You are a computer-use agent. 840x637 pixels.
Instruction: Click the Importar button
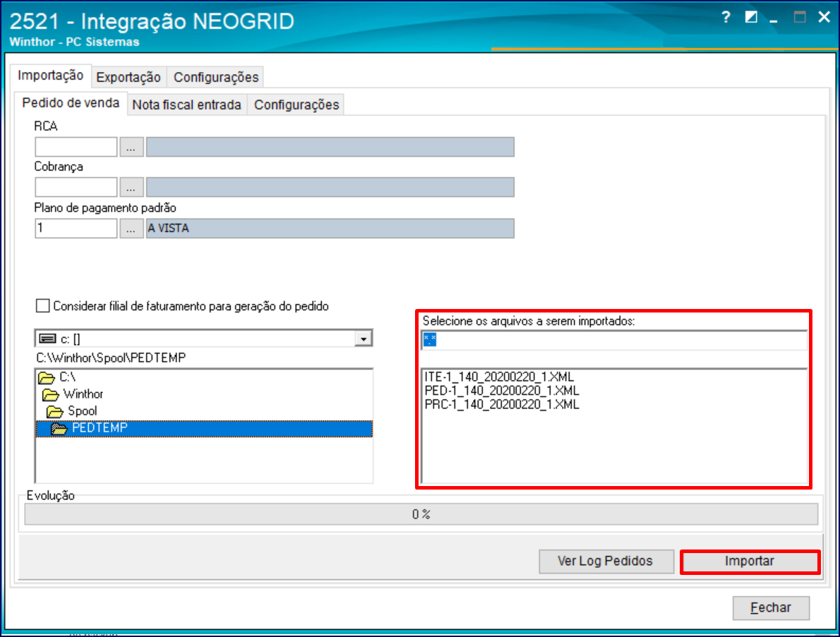click(750, 562)
